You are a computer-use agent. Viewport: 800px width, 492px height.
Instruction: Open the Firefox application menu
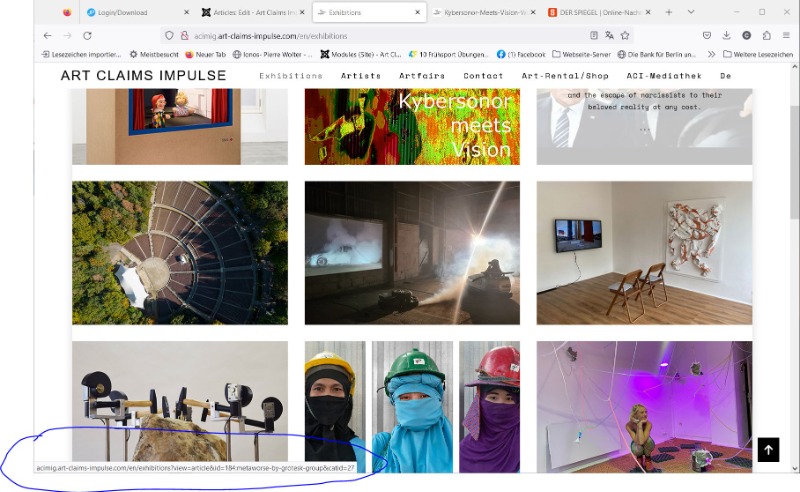tap(786, 35)
